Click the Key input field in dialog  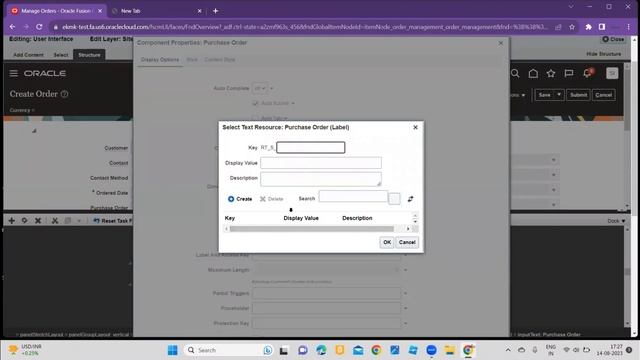tap(311, 147)
